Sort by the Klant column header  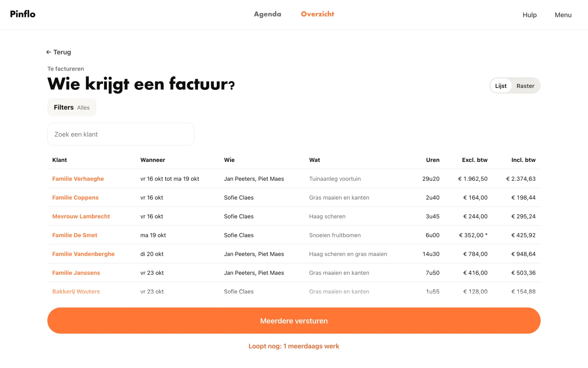coord(60,160)
